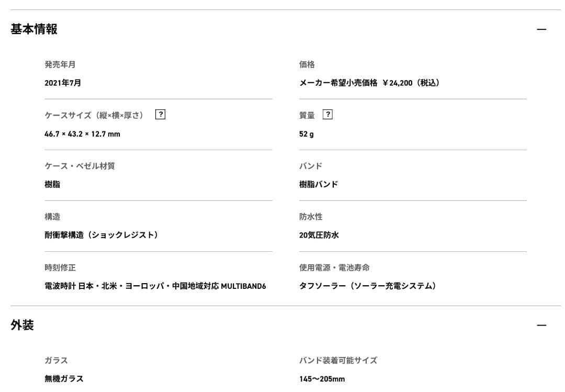The image size is (565, 392).
Task: Click the 無機ガラス glass specification
Action: 64,378
